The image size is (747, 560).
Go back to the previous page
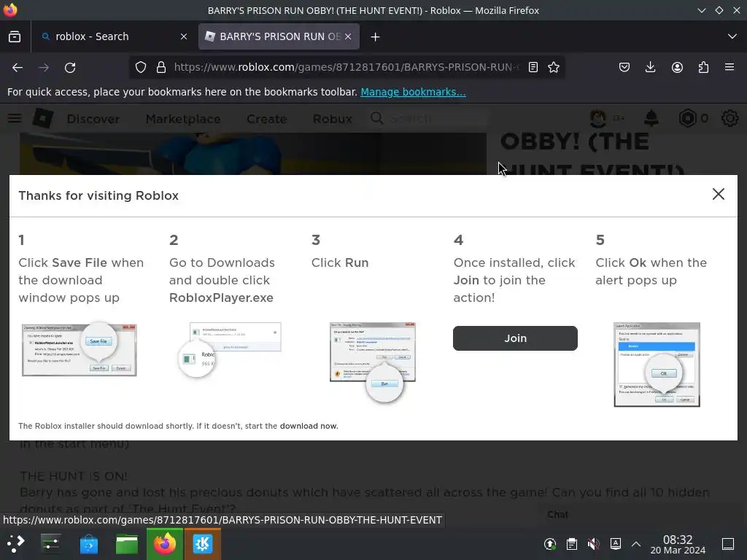point(18,68)
